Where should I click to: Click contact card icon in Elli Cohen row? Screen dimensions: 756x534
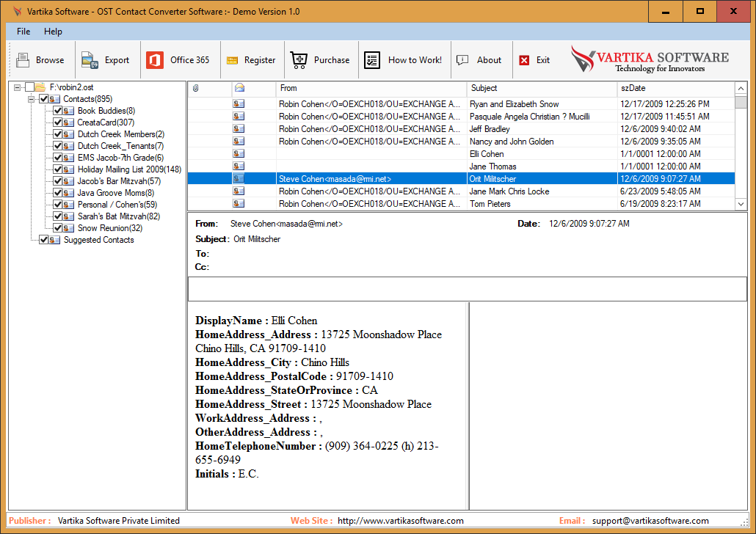point(239,154)
